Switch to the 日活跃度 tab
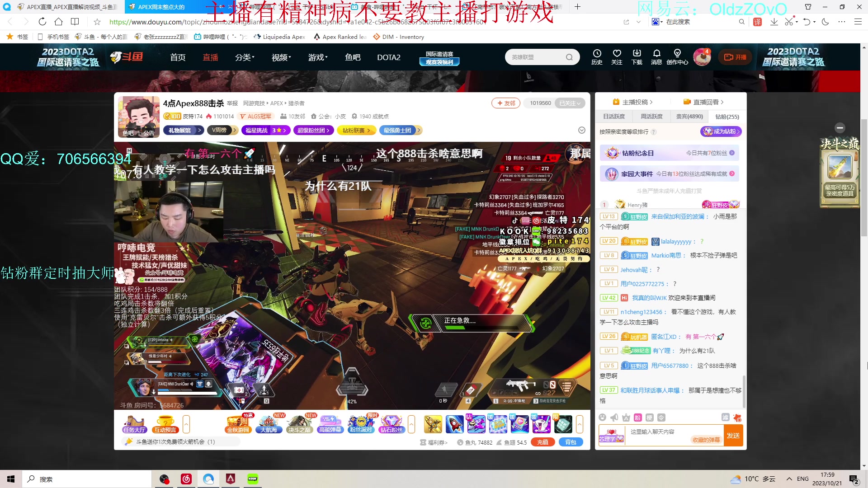This screenshot has width=868, height=488. pos(614,117)
